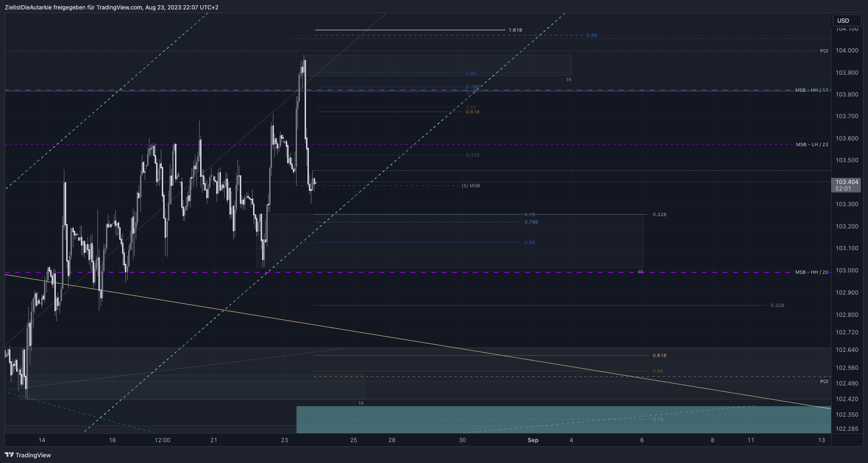
Task: Click the 102.800 price axis label
Action: [x=847, y=314]
